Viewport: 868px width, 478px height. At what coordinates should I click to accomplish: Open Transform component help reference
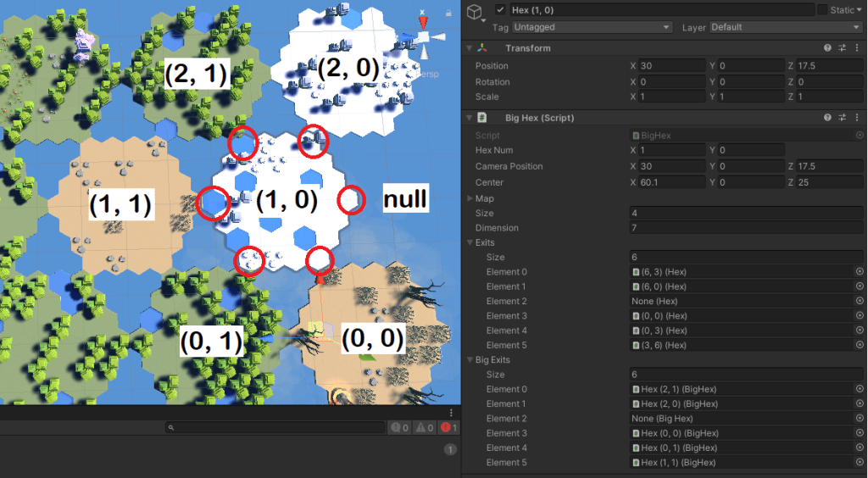827,48
